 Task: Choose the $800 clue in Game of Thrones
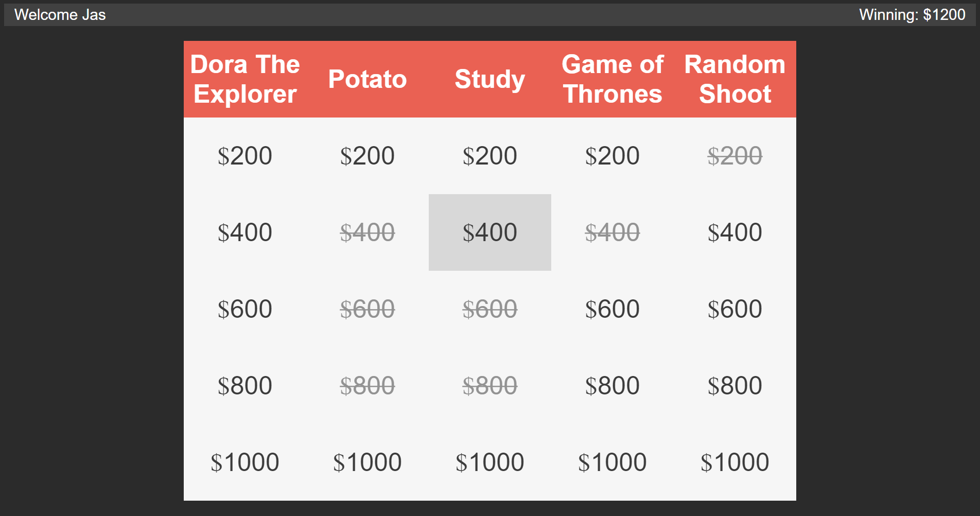point(612,385)
